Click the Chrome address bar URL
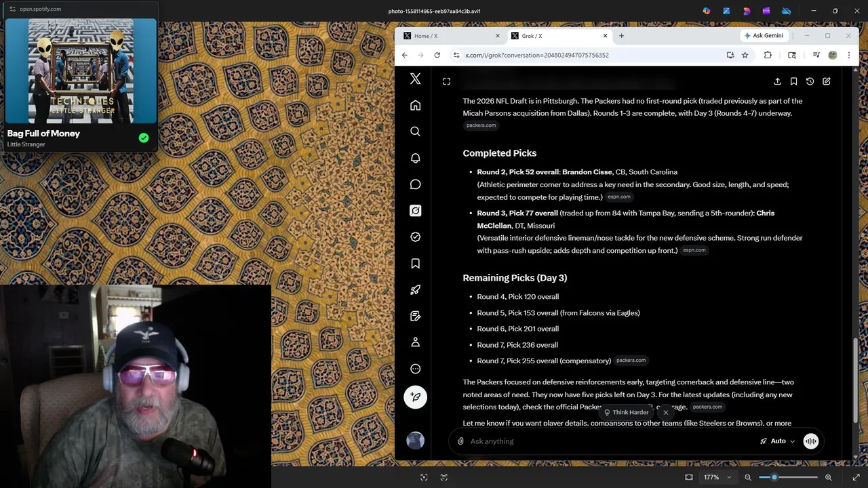Image resolution: width=868 pixels, height=488 pixels. [x=537, y=55]
